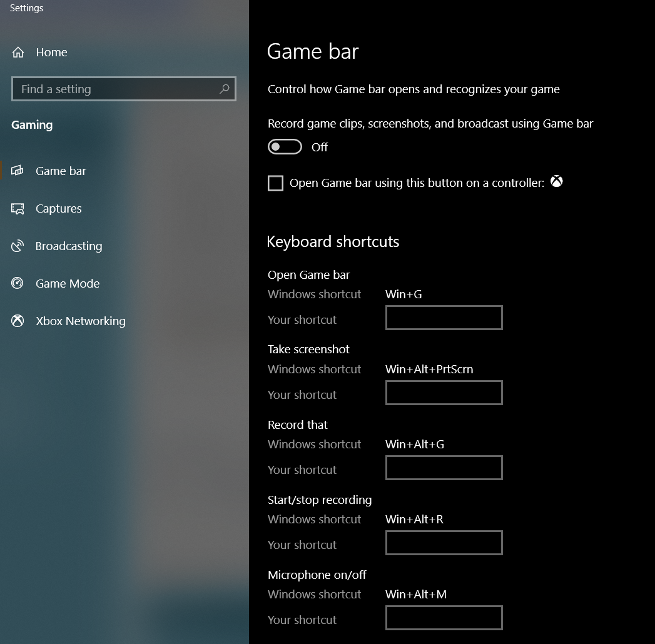Viewport: 655px width, 644px height.
Task: Click the Keyboard shortcuts heading
Action: [333, 242]
